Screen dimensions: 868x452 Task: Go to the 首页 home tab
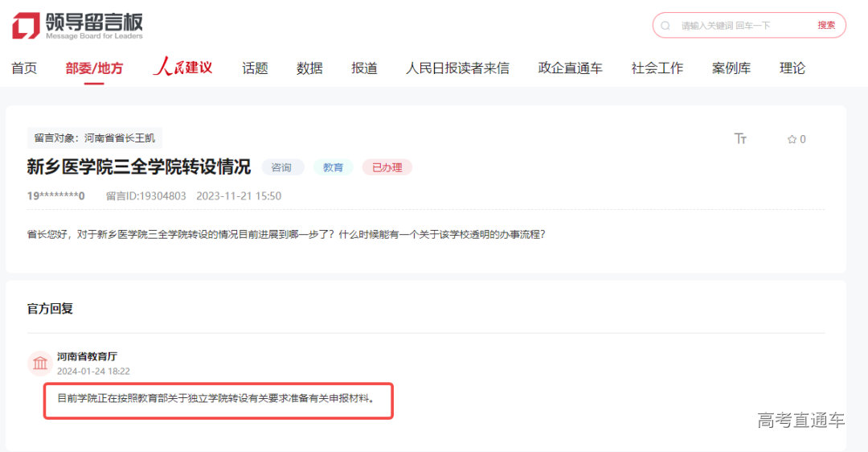click(24, 68)
